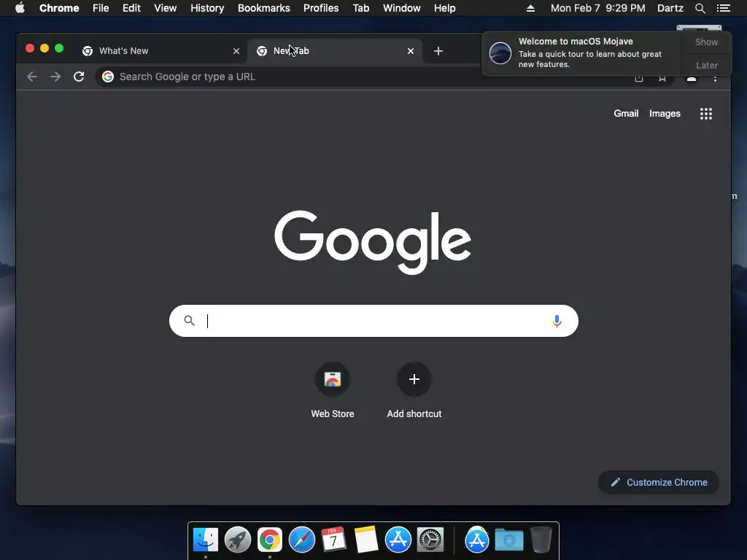Open the Web Store shortcut
Image resolution: width=747 pixels, height=560 pixels.
coord(333,391)
